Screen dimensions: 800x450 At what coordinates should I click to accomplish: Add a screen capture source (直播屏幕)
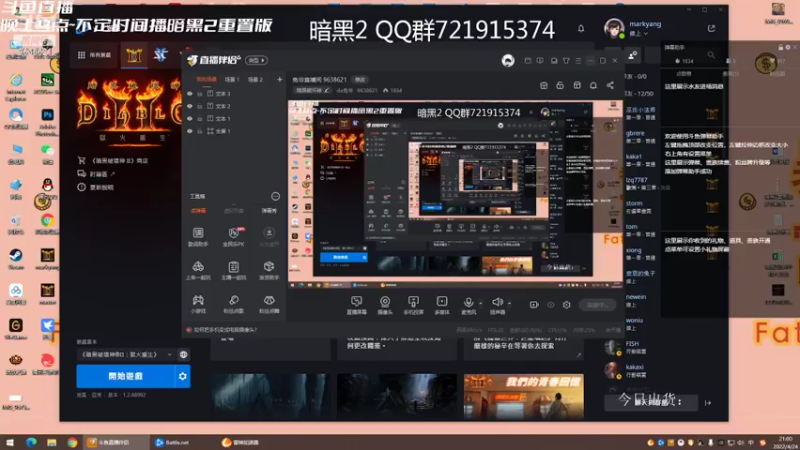point(357,305)
